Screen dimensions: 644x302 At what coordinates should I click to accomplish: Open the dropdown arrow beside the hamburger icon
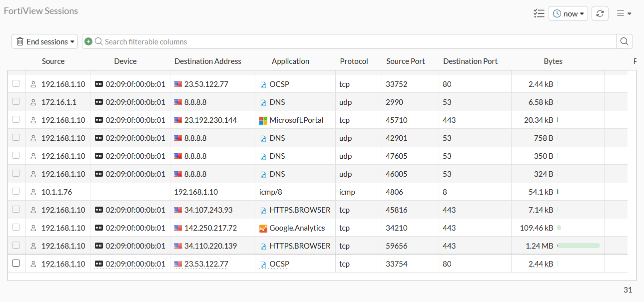tap(629, 13)
